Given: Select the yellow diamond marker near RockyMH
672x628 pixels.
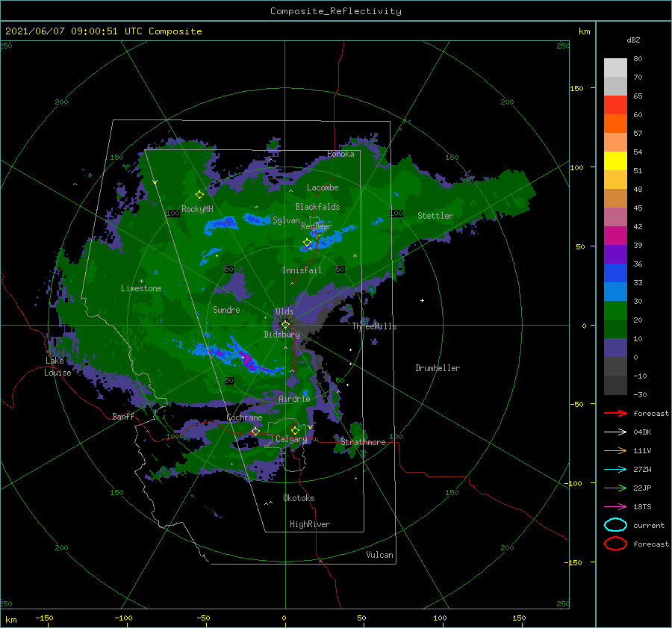Looking at the screenshot, I should coord(199,195).
